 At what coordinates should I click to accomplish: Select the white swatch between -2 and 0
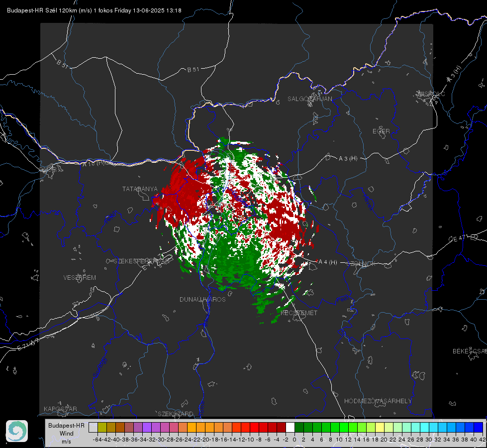pos(290,427)
